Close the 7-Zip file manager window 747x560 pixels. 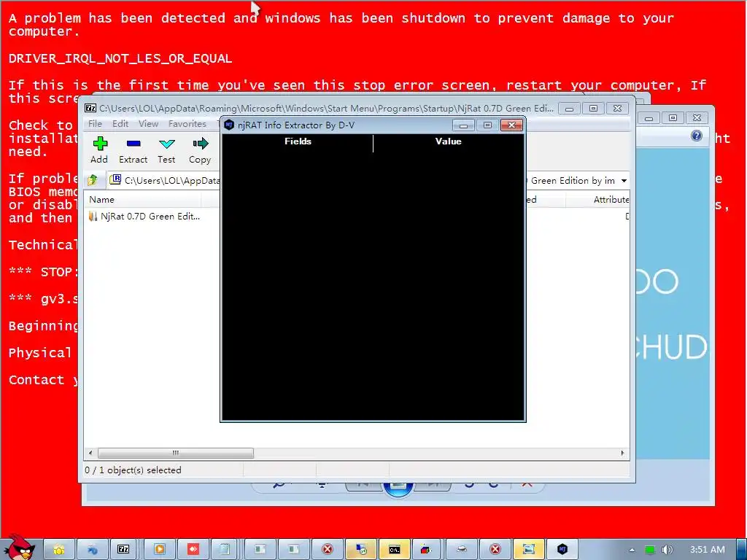click(617, 109)
